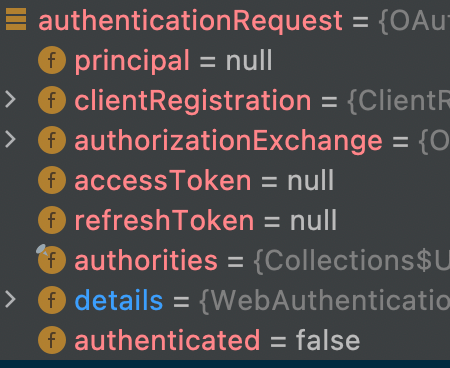Click the authenticationRequest object icon

(16, 19)
